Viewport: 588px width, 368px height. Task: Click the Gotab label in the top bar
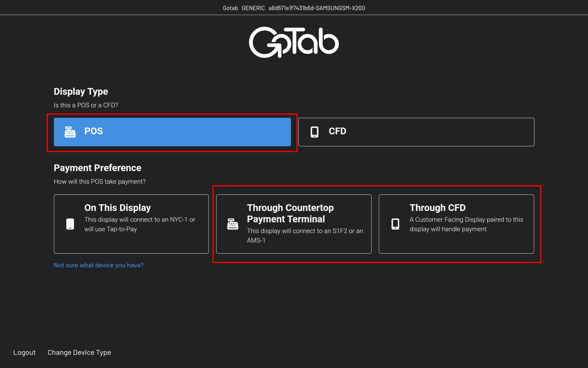pos(230,8)
